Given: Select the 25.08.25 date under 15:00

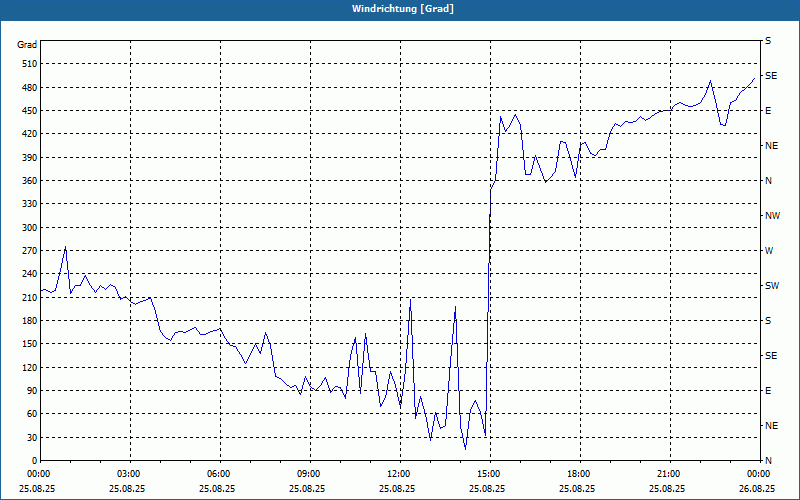Looking at the screenshot, I should pos(487,488).
